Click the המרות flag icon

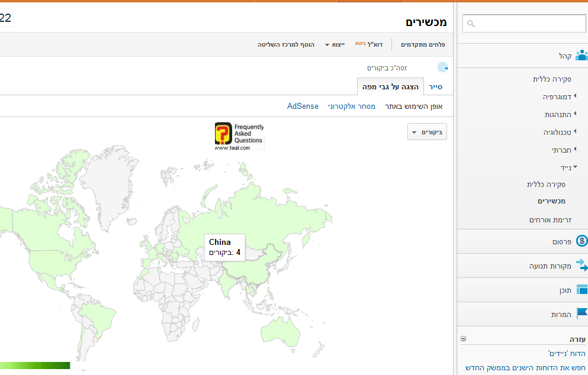point(581,314)
